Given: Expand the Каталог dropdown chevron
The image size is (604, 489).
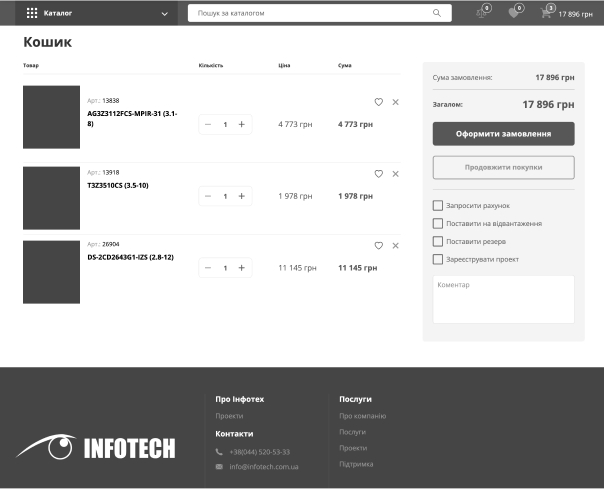Looking at the screenshot, I should click(165, 14).
